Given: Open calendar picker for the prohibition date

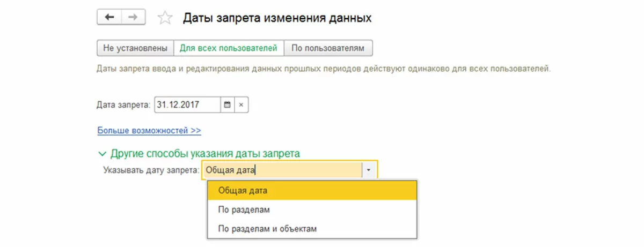Looking at the screenshot, I should (227, 105).
